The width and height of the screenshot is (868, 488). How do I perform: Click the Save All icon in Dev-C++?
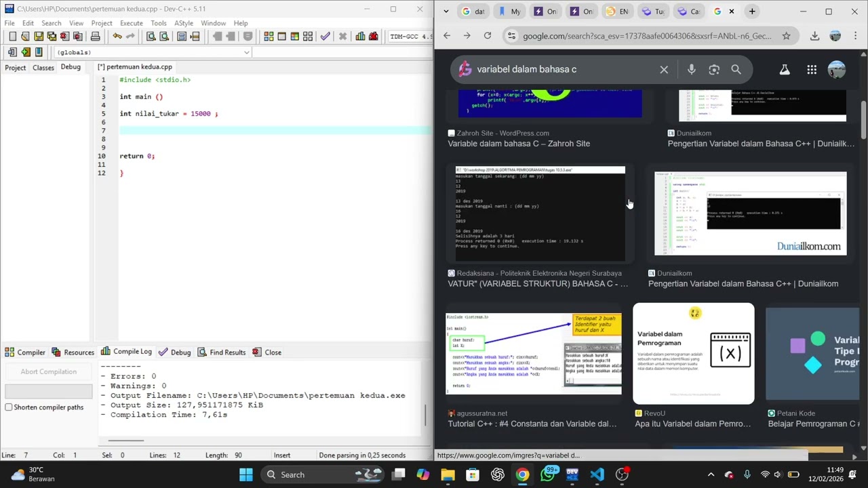(x=52, y=36)
